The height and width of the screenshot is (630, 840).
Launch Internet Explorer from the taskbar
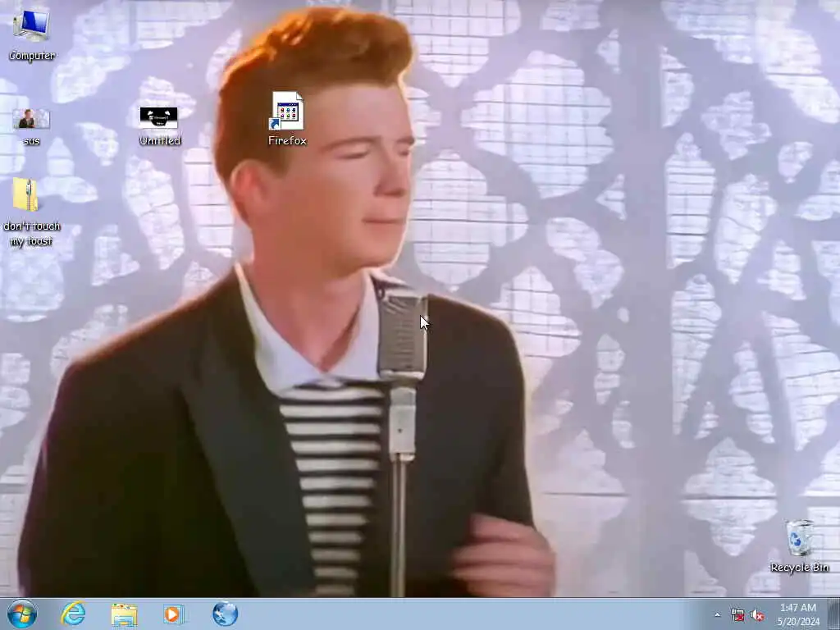[x=73, y=614]
